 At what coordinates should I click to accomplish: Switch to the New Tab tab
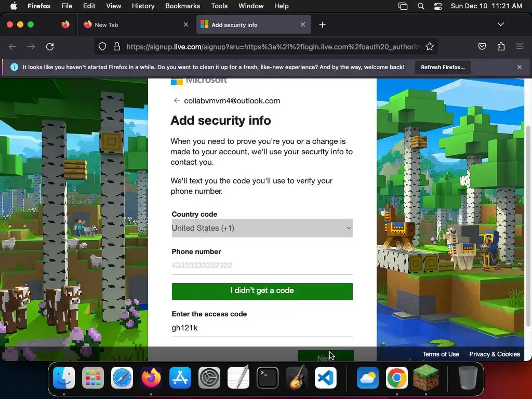135,25
